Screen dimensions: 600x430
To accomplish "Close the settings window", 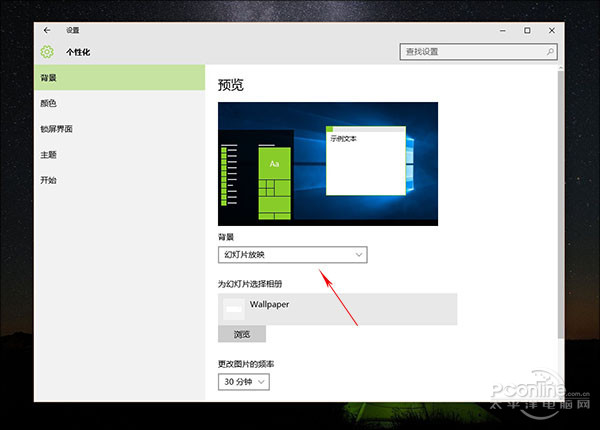I will coord(551,30).
